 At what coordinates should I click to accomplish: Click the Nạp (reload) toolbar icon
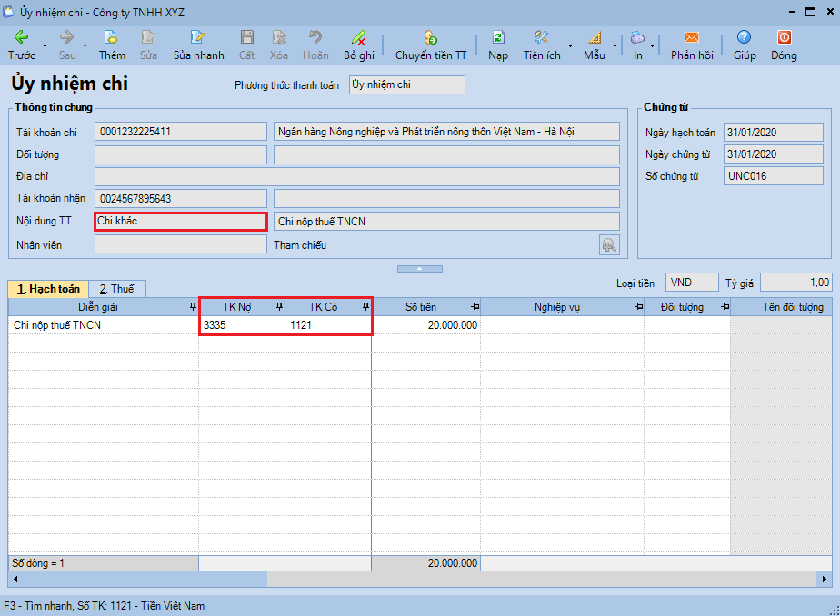click(498, 38)
